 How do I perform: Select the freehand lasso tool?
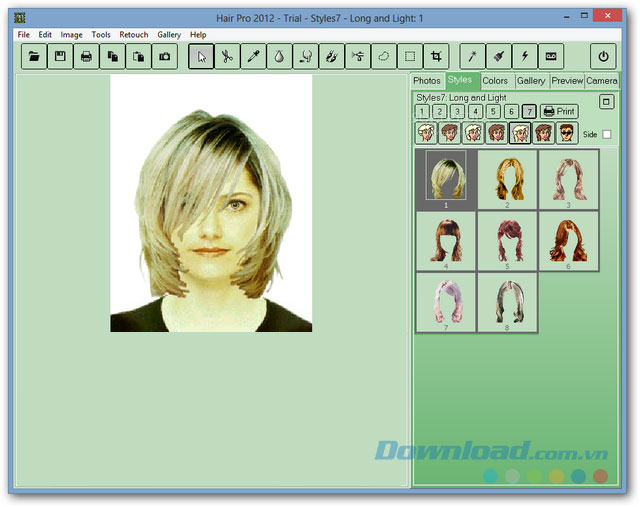(384, 56)
